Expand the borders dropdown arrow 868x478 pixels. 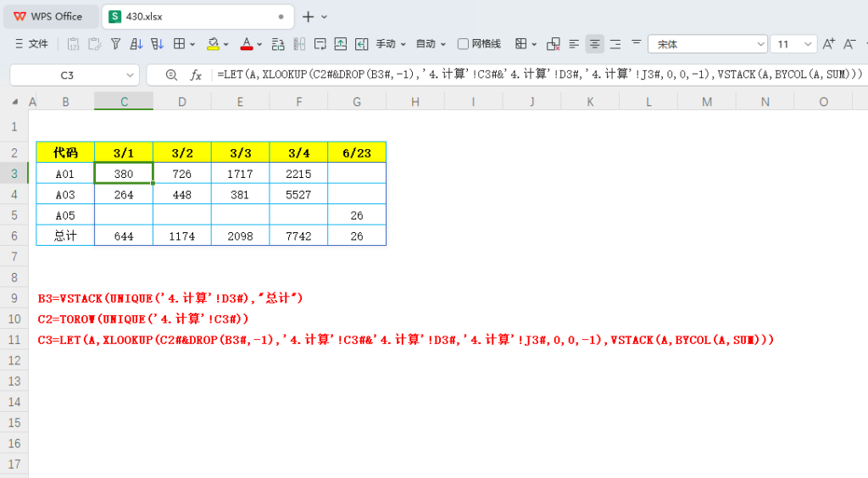pos(192,44)
